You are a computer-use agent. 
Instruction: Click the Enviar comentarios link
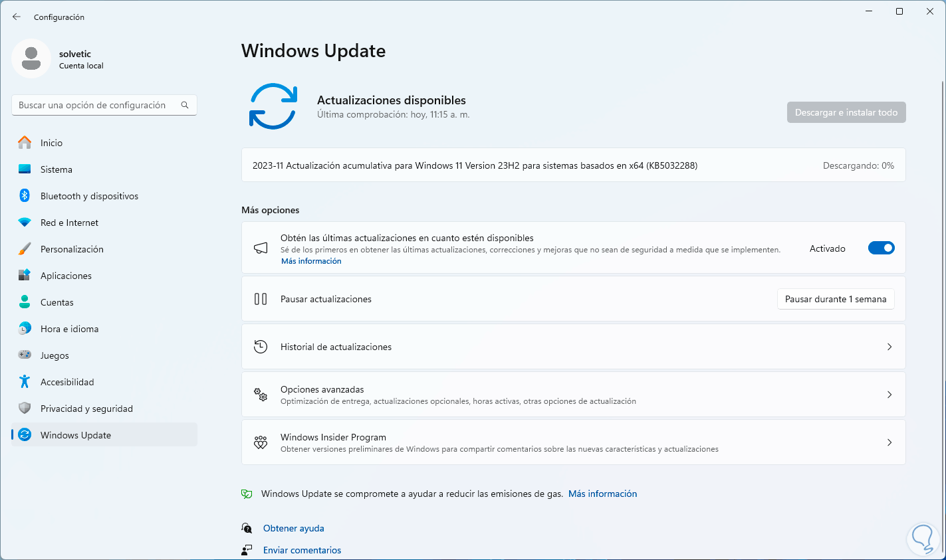coord(302,550)
